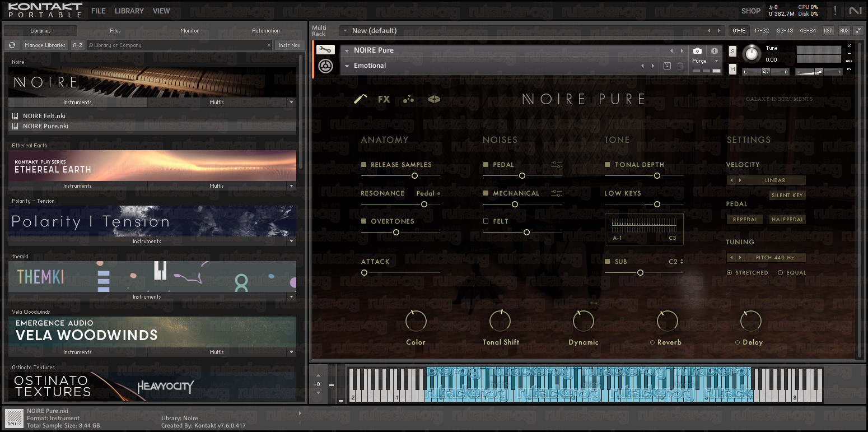
Task: Open NOIRE Pure instrument dropdown arrow
Action: point(347,50)
